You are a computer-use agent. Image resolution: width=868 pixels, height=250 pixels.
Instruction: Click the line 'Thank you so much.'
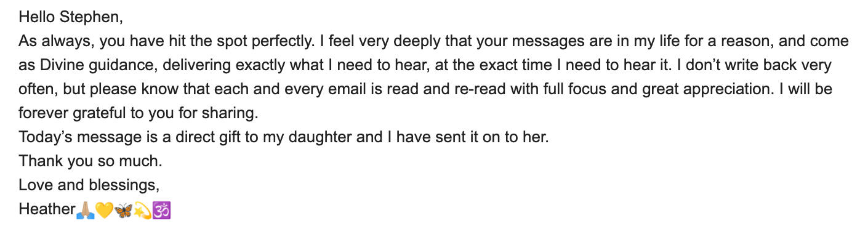pyautogui.click(x=90, y=161)
